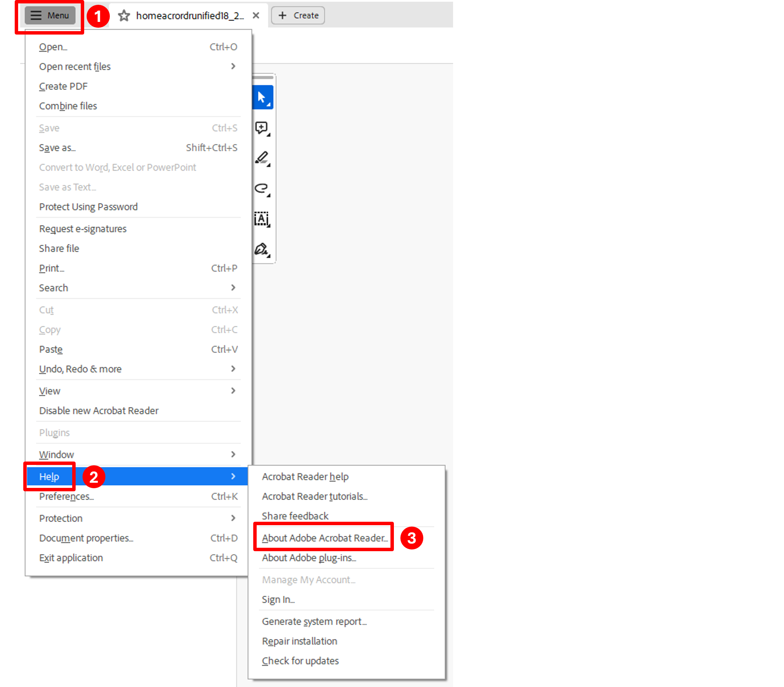This screenshot has height=687, width=784.
Task: Choose the freehand draw loop tool
Action: point(262,188)
